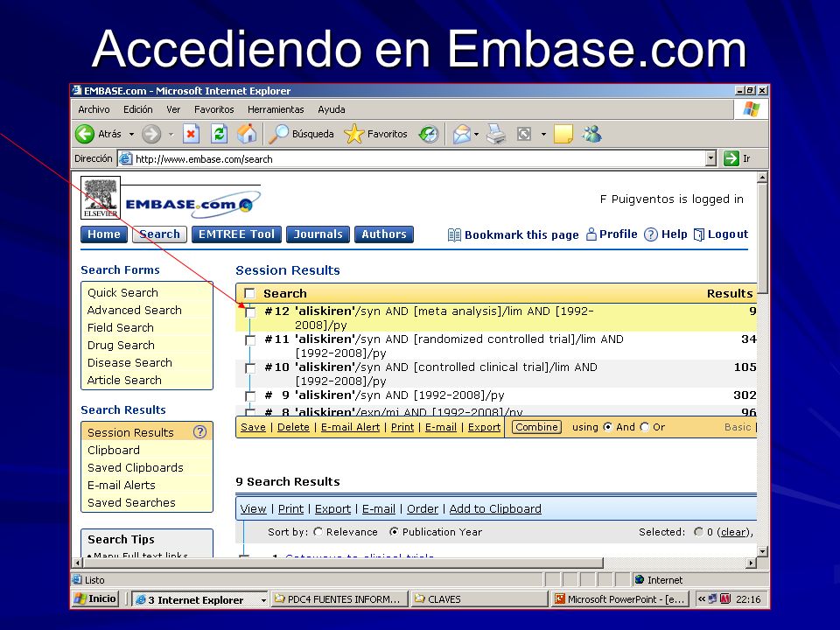Viewport: 840px width, 630px height.
Task: Check the box for search # 9
Action: 250,395
